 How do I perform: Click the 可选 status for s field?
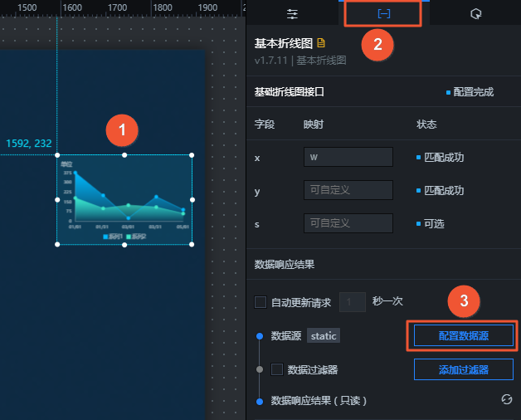pyautogui.click(x=434, y=223)
